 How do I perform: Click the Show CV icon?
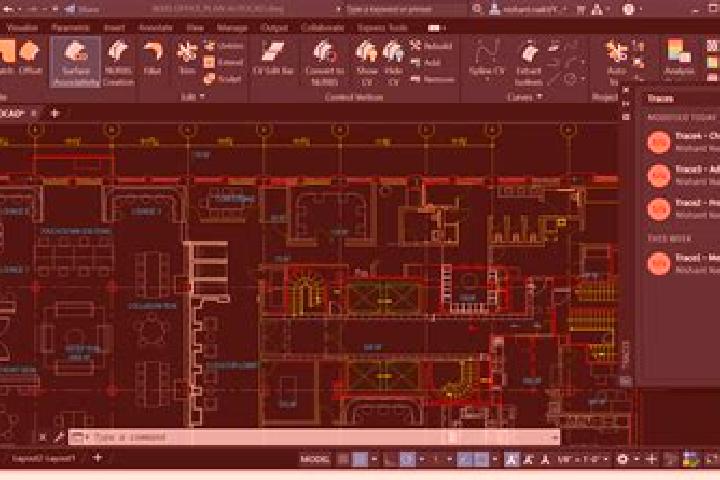pyautogui.click(x=366, y=62)
